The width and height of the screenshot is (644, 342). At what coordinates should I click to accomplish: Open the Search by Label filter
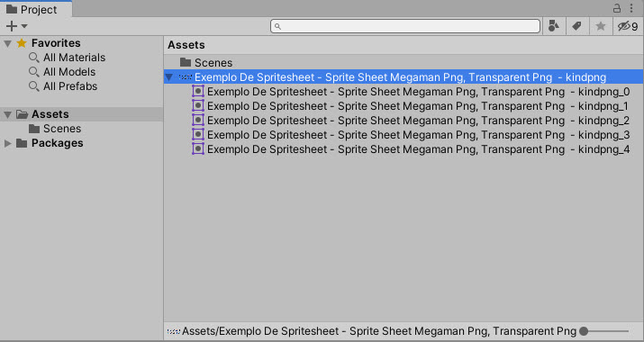point(577,26)
